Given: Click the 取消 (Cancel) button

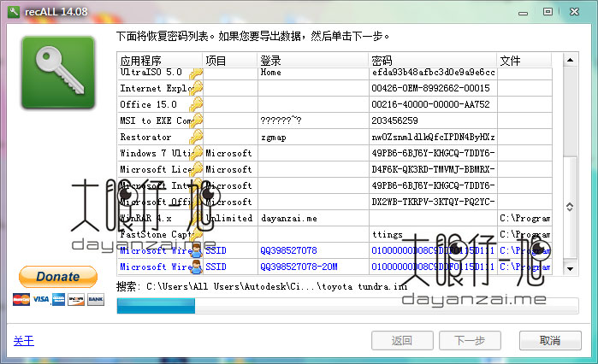Looking at the screenshot, I should 550,340.
